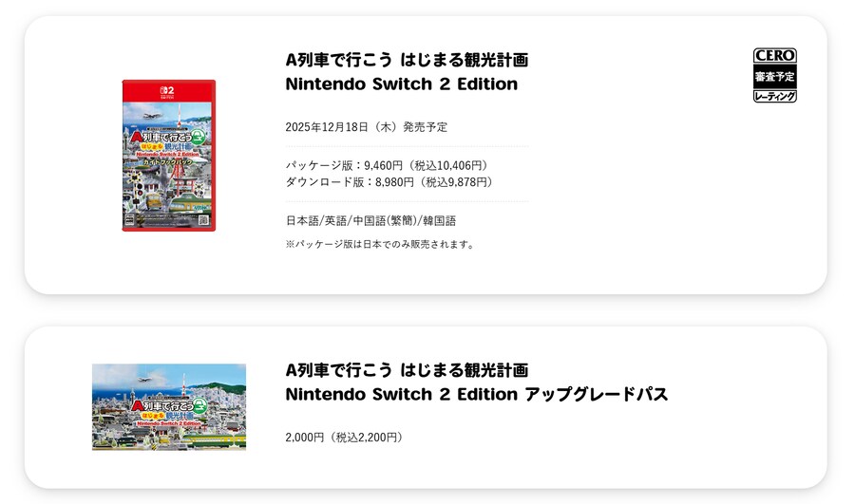Click the note about package sold only in Japan
The width and height of the screenshot is (855, 504).
click(379, 244)
